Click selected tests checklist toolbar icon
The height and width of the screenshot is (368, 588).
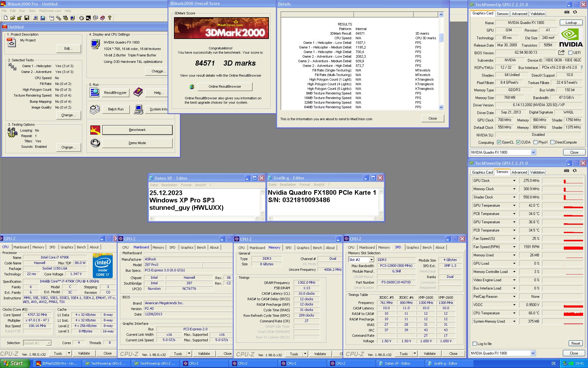coord(58,18)
